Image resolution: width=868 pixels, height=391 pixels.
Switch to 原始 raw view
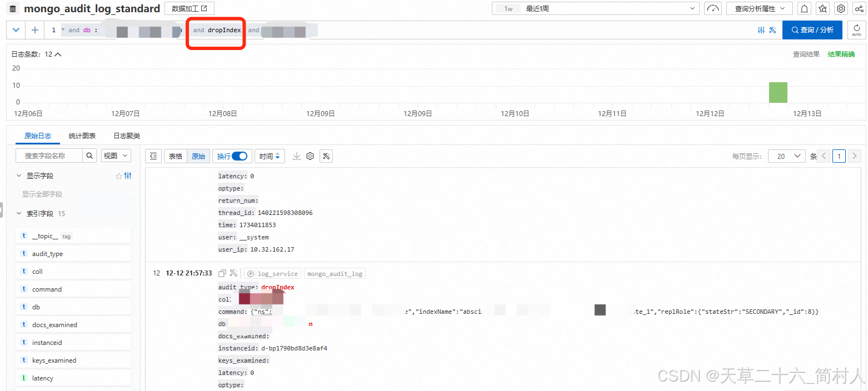[x=198, y=156]
